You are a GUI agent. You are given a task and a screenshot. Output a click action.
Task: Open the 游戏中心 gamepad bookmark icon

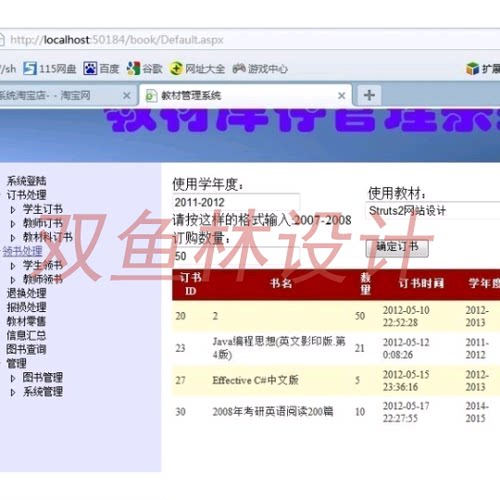click(x=239, y=69)
